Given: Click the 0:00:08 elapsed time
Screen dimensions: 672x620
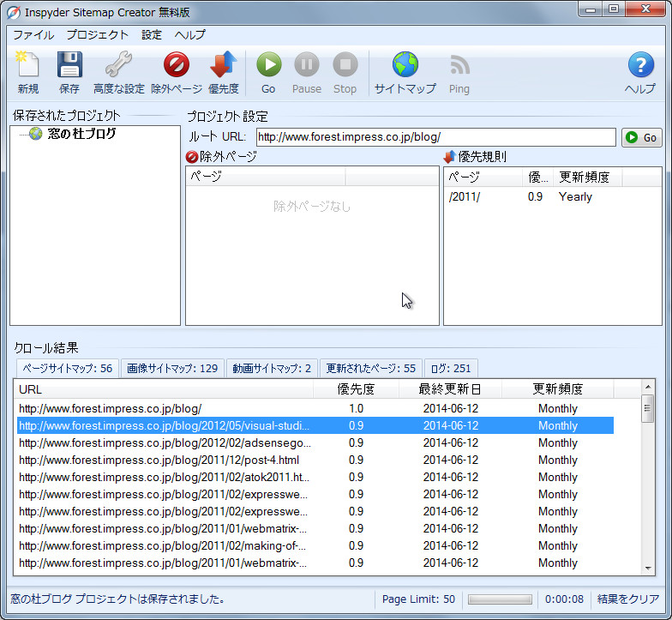Looking at the screenshot, I should [564, 599].
